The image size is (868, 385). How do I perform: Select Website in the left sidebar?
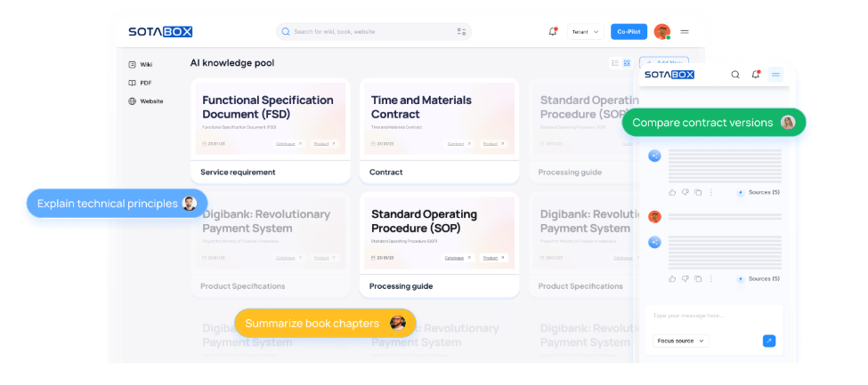pos(150,101)
